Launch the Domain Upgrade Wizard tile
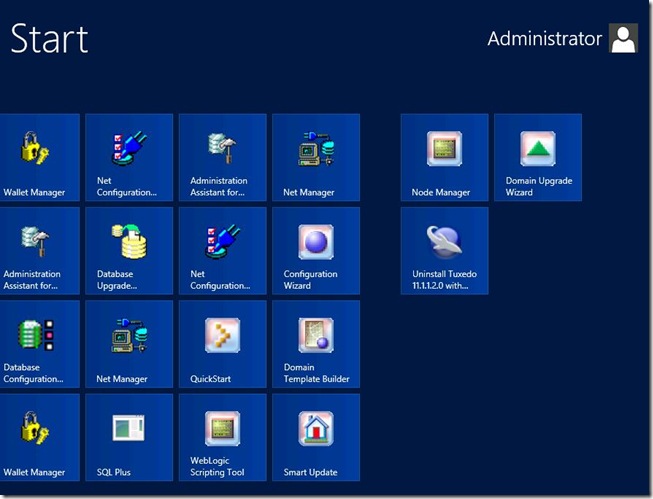Viewport: 653px width, 499px height. [538, 157]
